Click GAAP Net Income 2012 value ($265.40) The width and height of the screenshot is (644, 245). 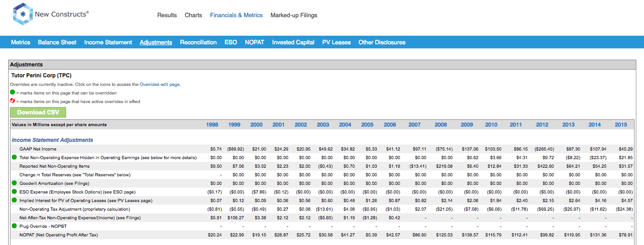coord(544,149)
